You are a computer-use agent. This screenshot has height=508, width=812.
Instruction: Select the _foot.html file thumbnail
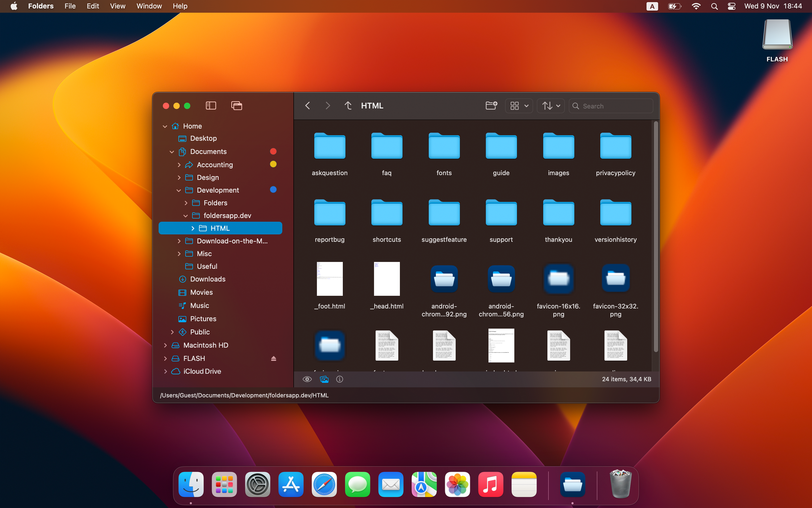pyautogui.click(x=330, y=279)
